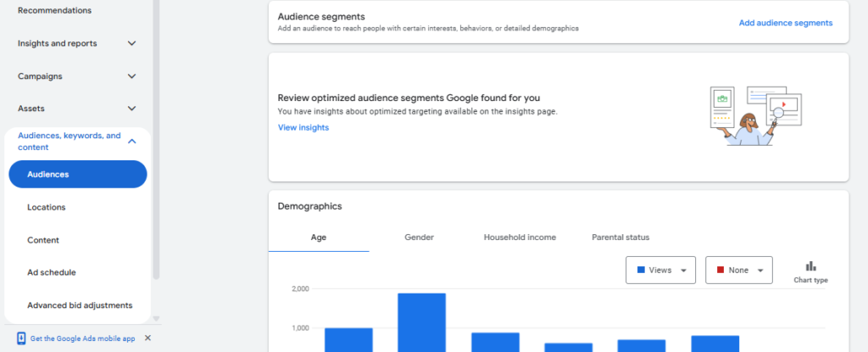868x352 pixels.
Task: Click the Demographics heading
Action: tap(310, 206)
